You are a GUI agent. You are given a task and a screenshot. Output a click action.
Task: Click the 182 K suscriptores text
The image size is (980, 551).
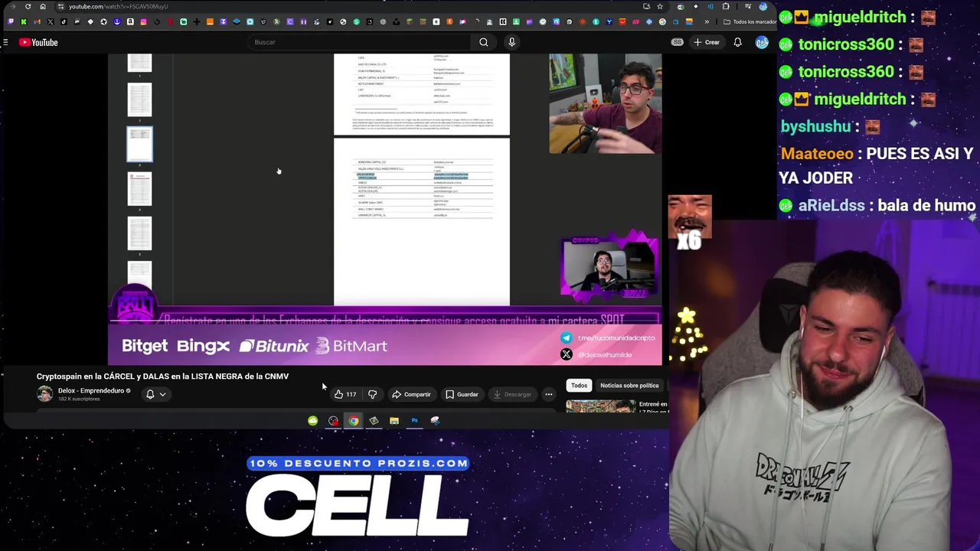[79, 399]
